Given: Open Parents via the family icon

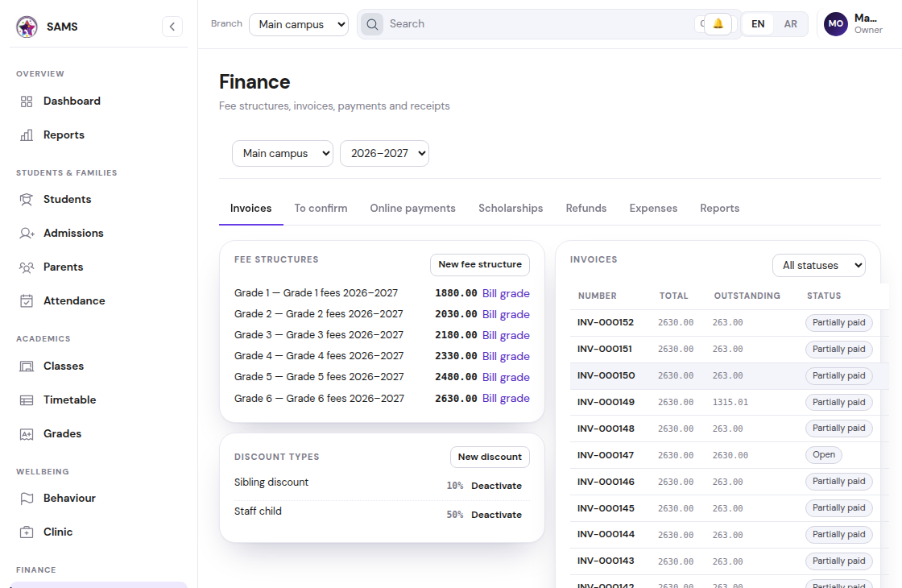Looking at the screenshot, I should pyautogui.click(x=27, y=267).
